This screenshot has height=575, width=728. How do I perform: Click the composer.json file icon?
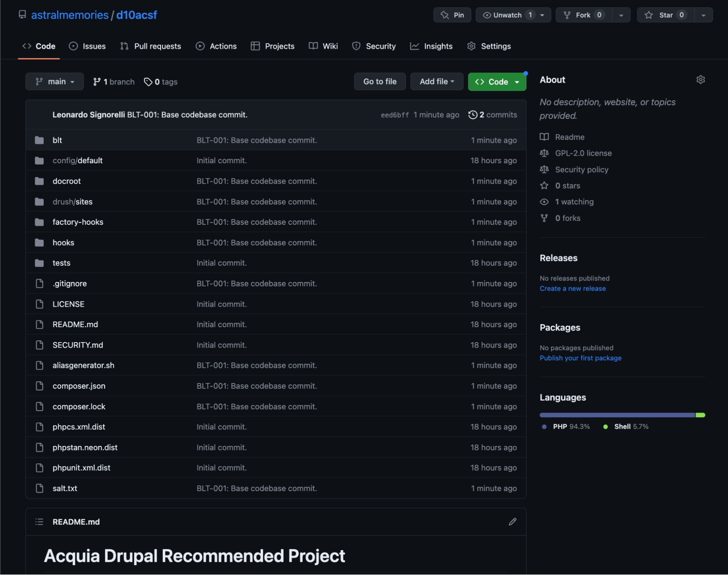click(39, 386)
